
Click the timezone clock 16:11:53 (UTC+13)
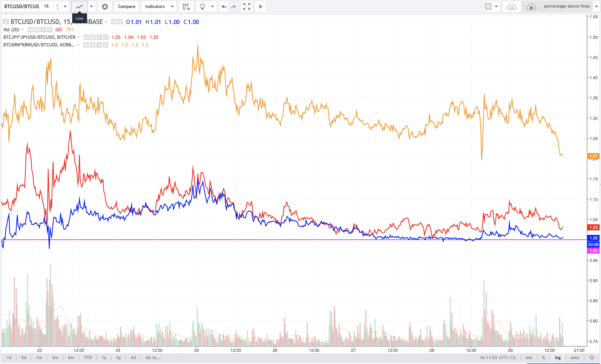(x=498, y=357)
